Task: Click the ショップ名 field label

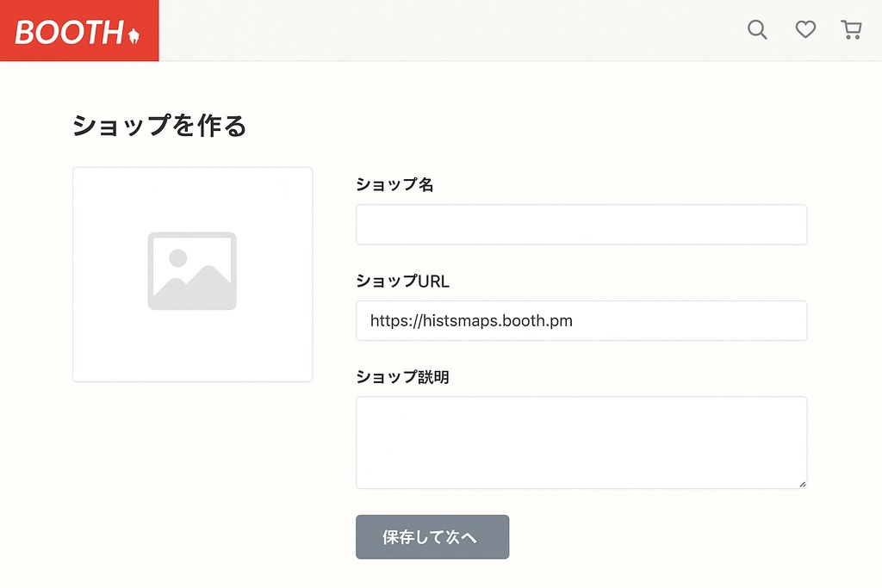Action: coord(394,184)
